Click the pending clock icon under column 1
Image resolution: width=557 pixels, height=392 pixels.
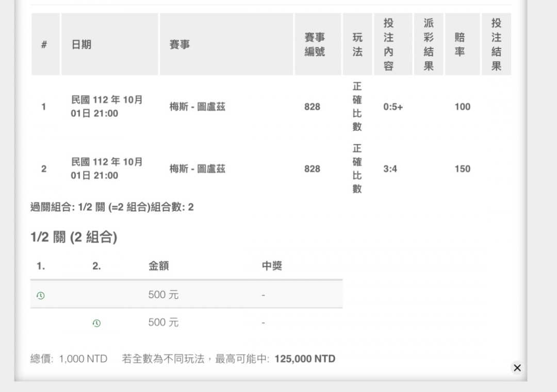click(41, 296)
